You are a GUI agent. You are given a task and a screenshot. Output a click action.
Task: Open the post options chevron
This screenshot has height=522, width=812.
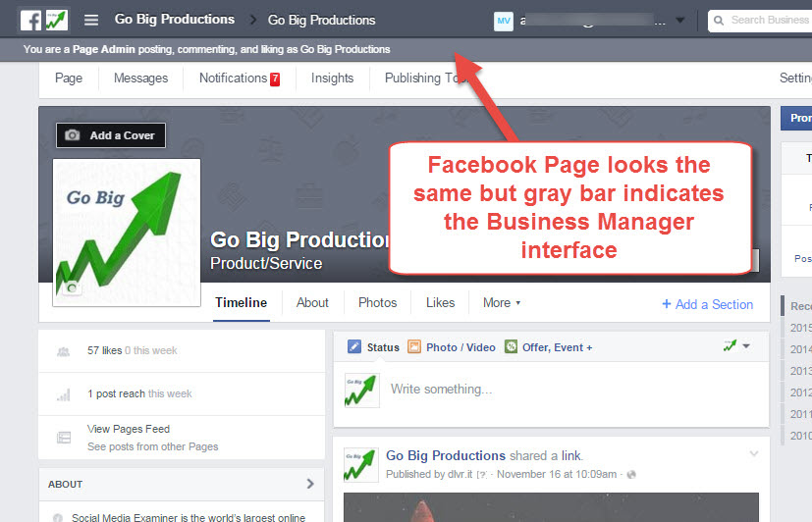click(754, 453)
